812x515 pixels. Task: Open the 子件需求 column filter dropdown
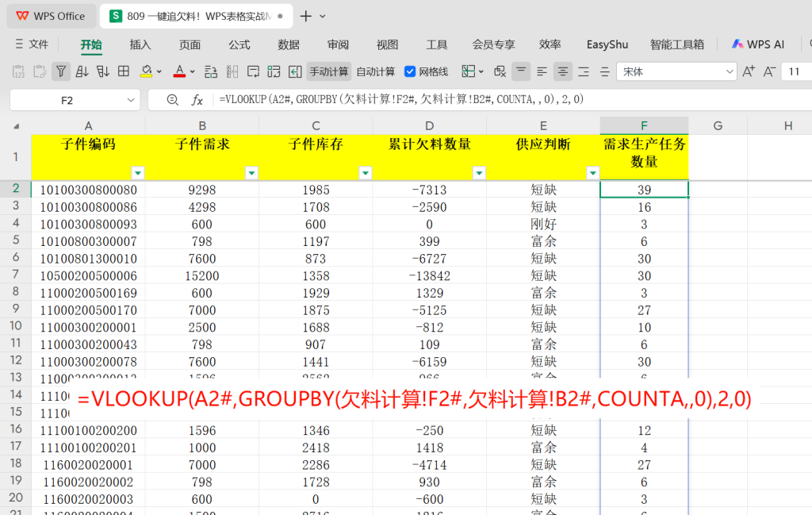(251, 172)
